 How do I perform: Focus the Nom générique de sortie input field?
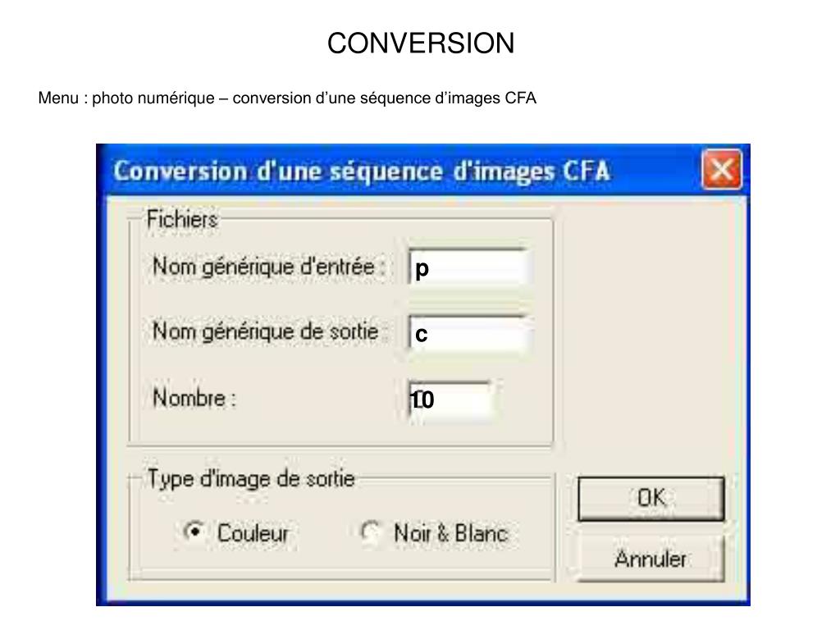pos(469,333)
